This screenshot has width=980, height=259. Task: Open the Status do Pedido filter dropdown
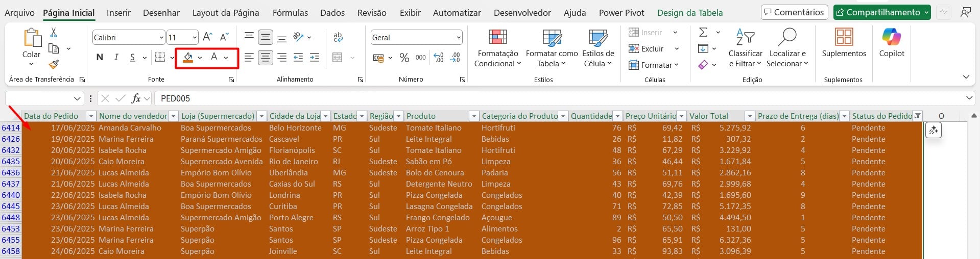tap(918, 116)
